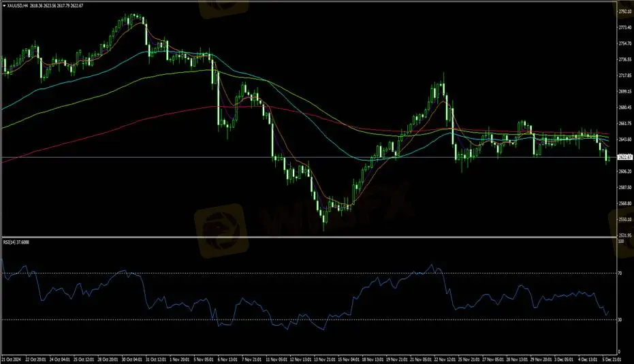634x364 pixels.
Task: Click the 22 Oct 20:01 time label
Action: click(35, 359)
